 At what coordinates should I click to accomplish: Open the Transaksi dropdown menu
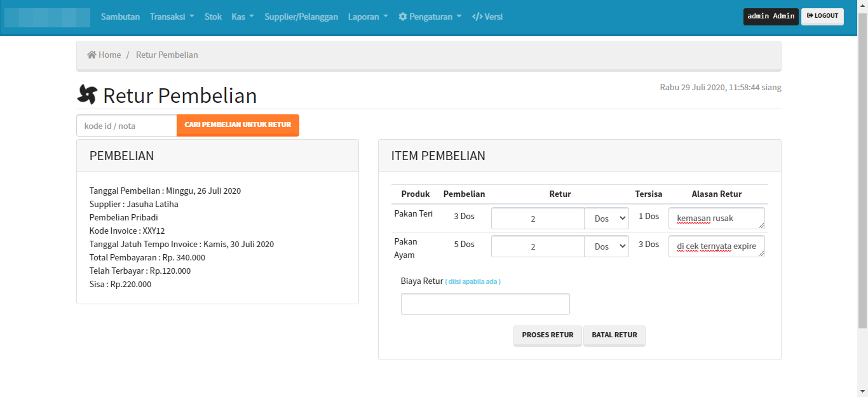point(172,17)
